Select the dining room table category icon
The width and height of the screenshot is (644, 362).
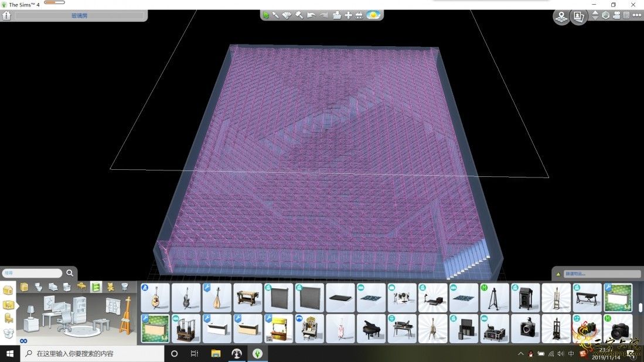tap(81, 287)
